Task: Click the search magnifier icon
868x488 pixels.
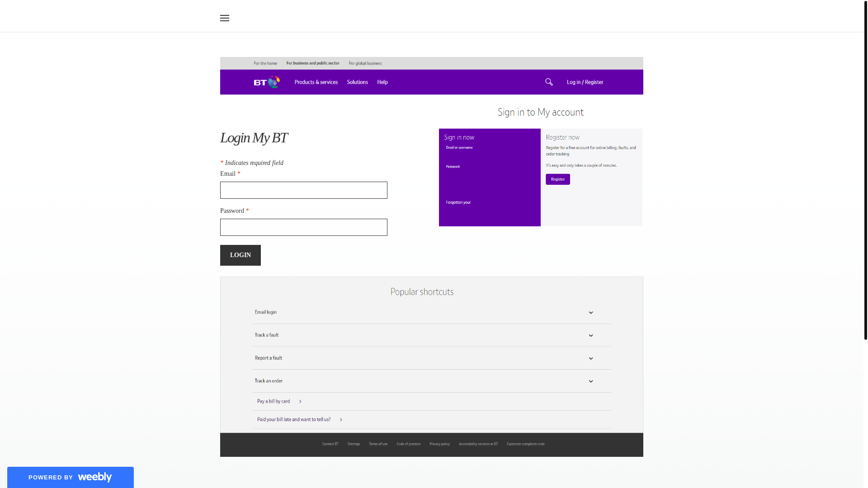Action: 549,82
